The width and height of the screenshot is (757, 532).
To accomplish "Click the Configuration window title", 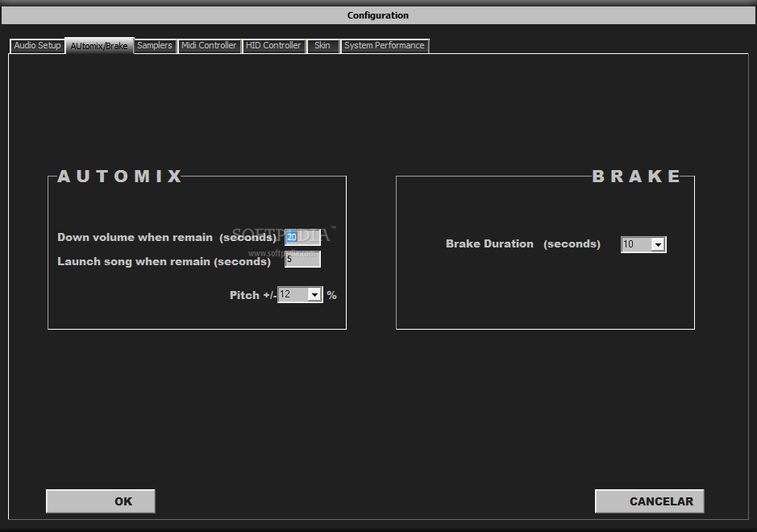I will (x=378, y=15).
